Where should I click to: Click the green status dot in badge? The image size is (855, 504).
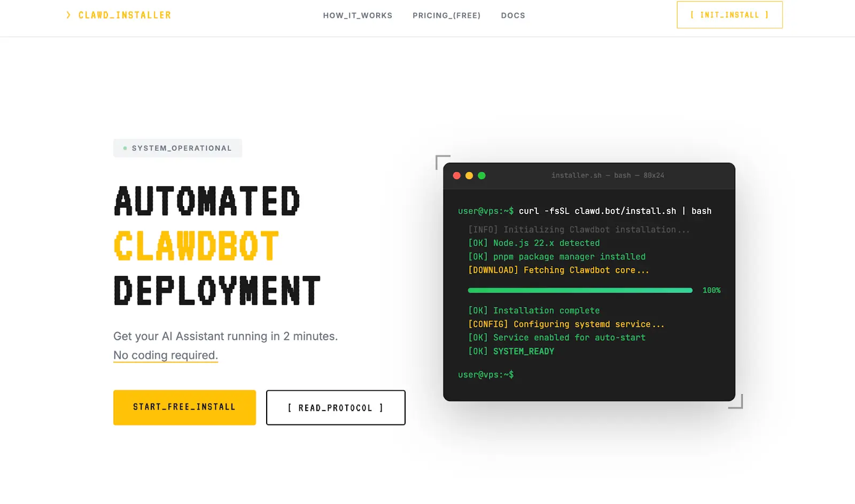125,148
